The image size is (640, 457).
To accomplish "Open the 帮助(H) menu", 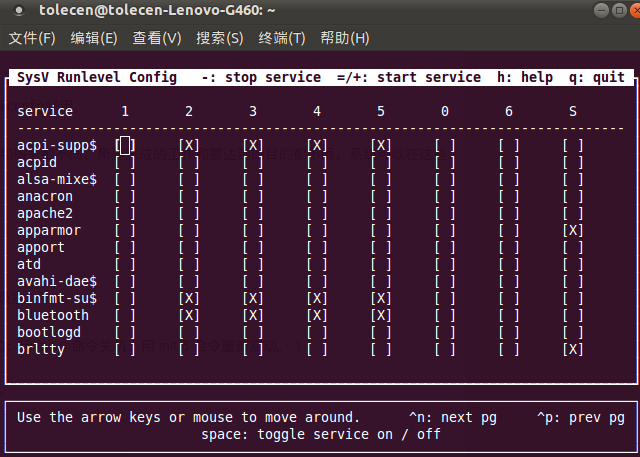I will pos(344,38).
